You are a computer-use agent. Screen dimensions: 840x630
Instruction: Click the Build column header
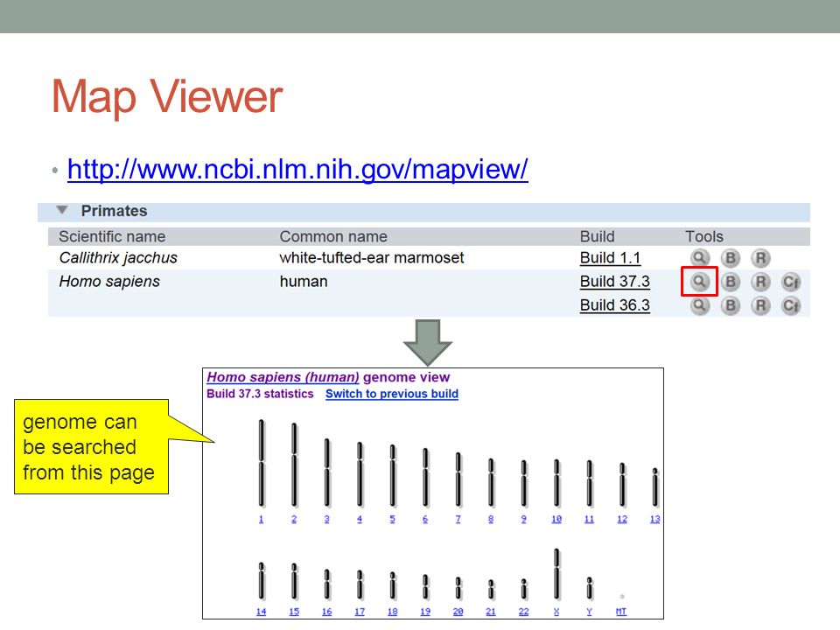tap(598, 236)
